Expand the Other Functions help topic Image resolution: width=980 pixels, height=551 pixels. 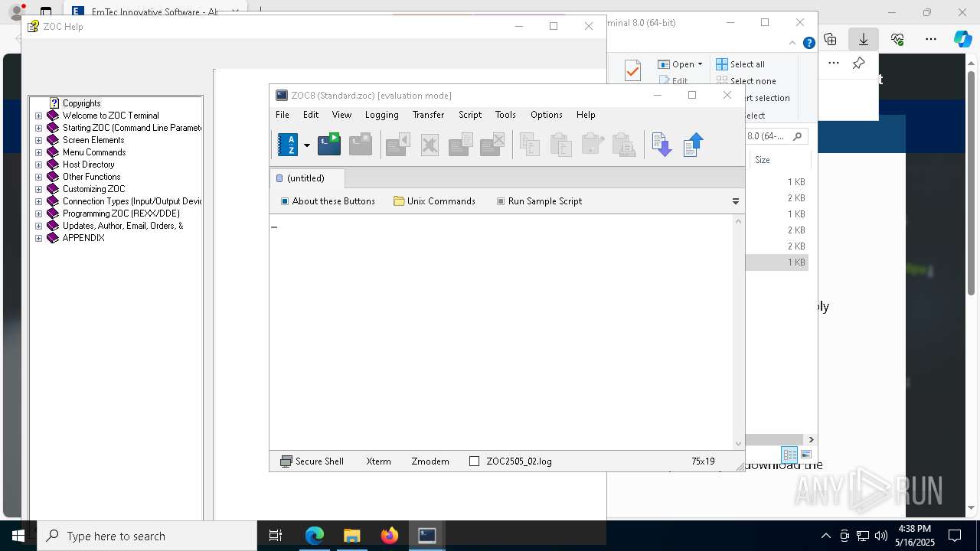point(39,177)
